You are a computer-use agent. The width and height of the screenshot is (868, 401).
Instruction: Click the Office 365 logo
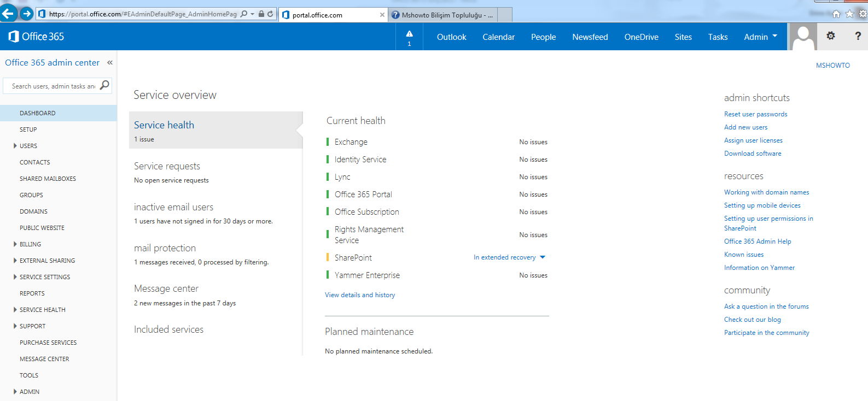pos(36,37)
